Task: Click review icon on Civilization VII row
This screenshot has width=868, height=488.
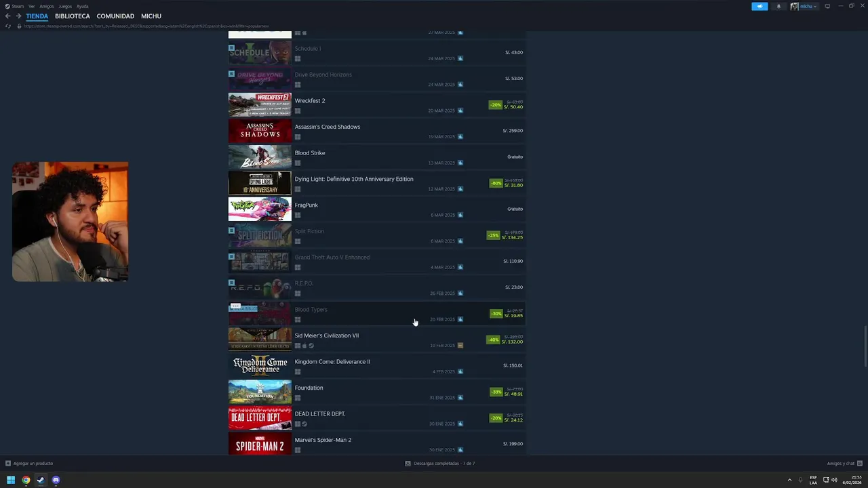Action: [x=460, y=346]
